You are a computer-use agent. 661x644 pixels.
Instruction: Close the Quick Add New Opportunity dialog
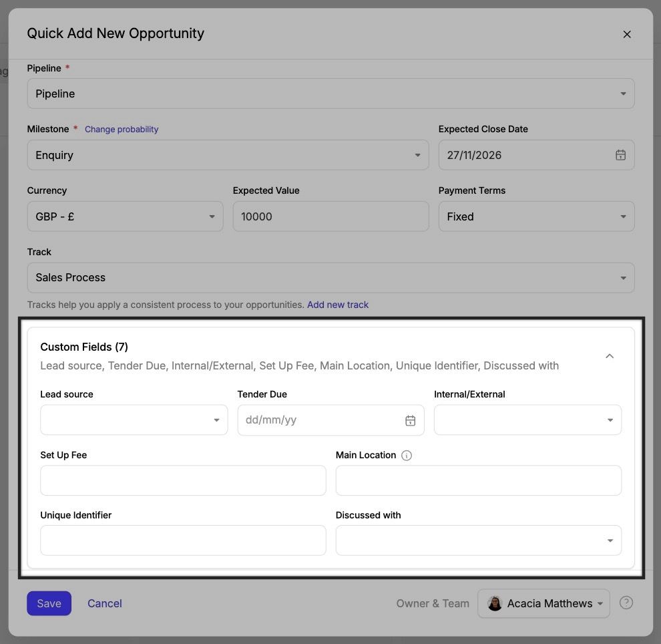pyautogui.click(x=627, y=34)
